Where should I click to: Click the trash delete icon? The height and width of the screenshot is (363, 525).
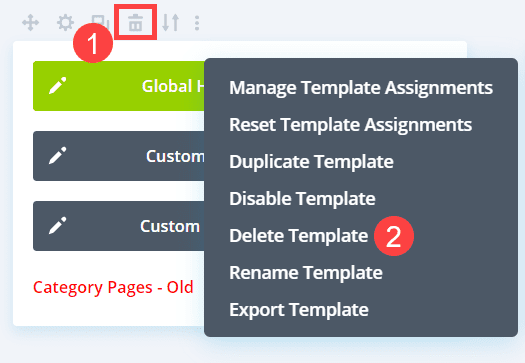(136, 23)
